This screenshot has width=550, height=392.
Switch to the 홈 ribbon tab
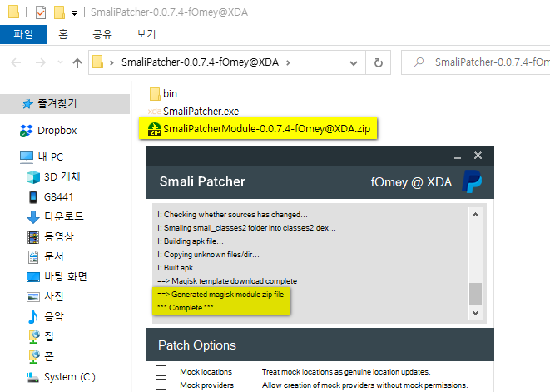63,34
